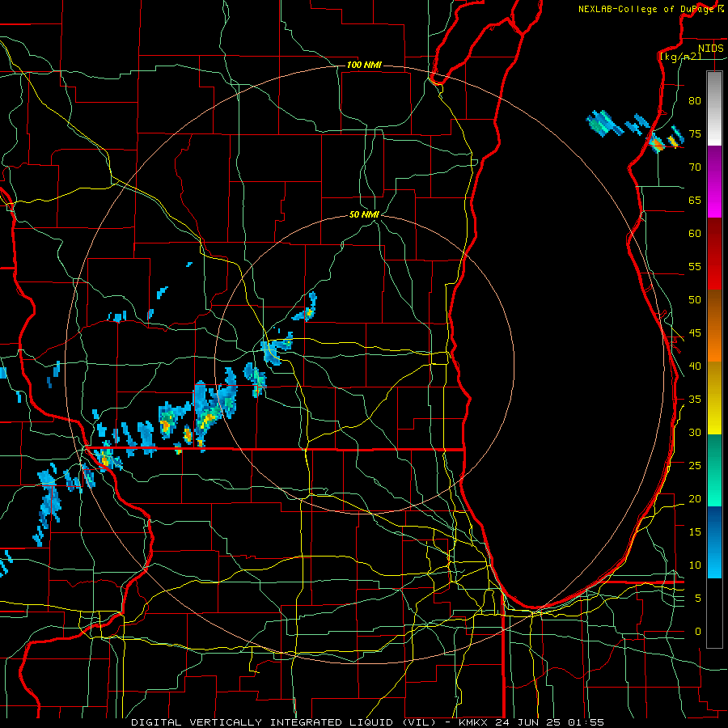The image size is (728, 728).
Task: Select the 75 value on the color scale
Action: click(695, 134)
